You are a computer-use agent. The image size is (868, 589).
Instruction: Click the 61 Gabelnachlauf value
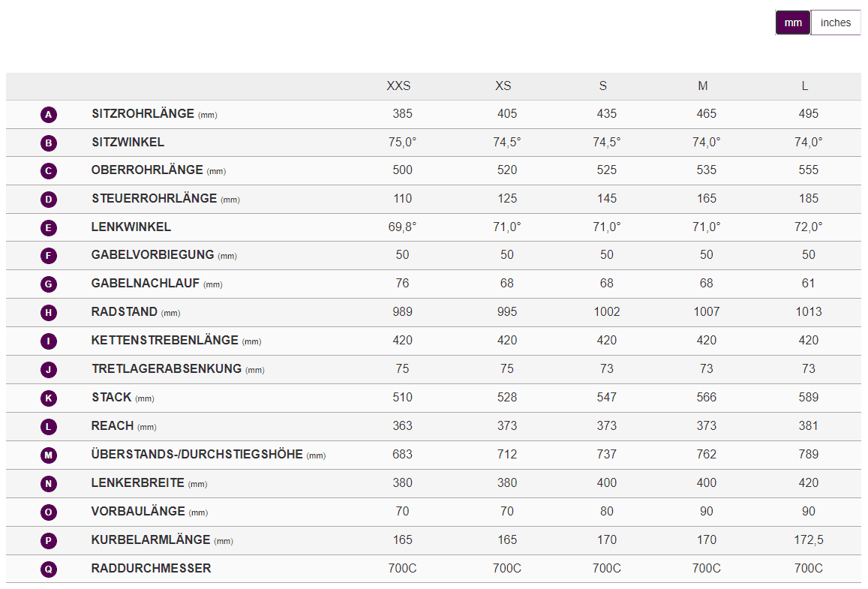[x=808, y=284]
